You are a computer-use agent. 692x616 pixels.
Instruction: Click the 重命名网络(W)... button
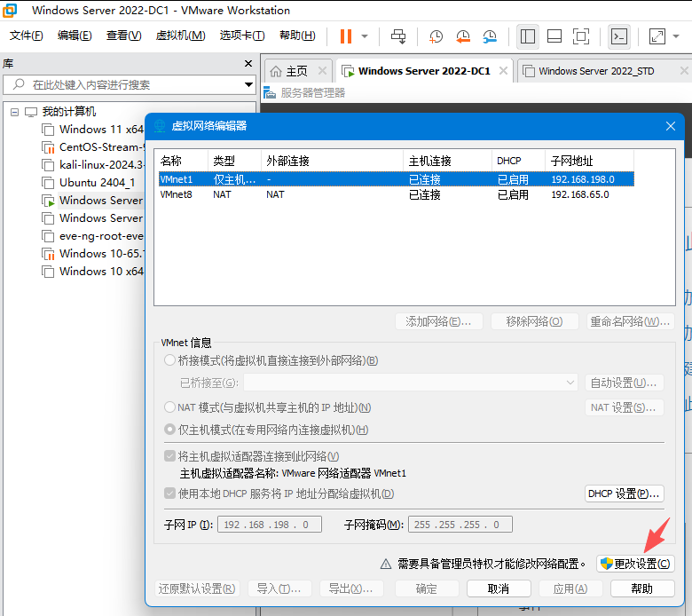630,321
